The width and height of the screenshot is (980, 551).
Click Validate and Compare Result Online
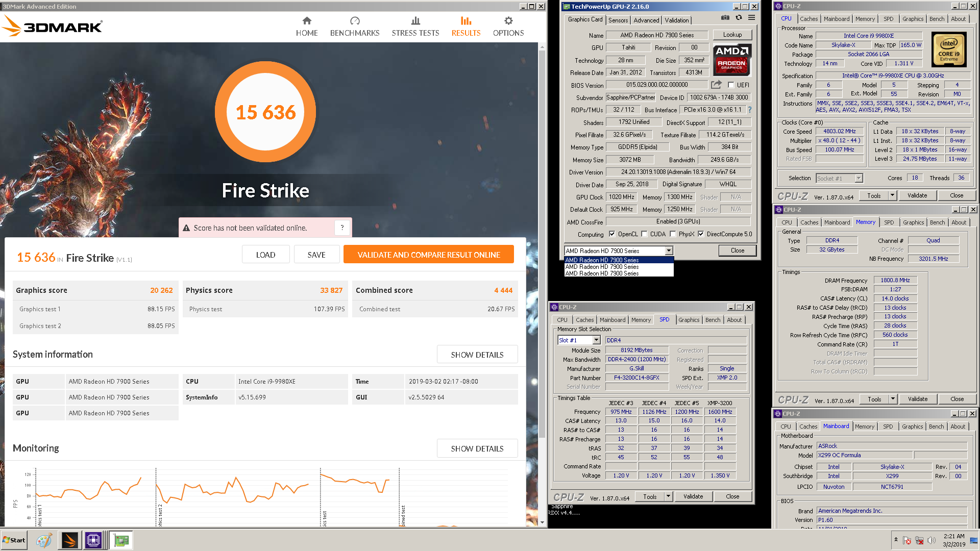[429, 255]
